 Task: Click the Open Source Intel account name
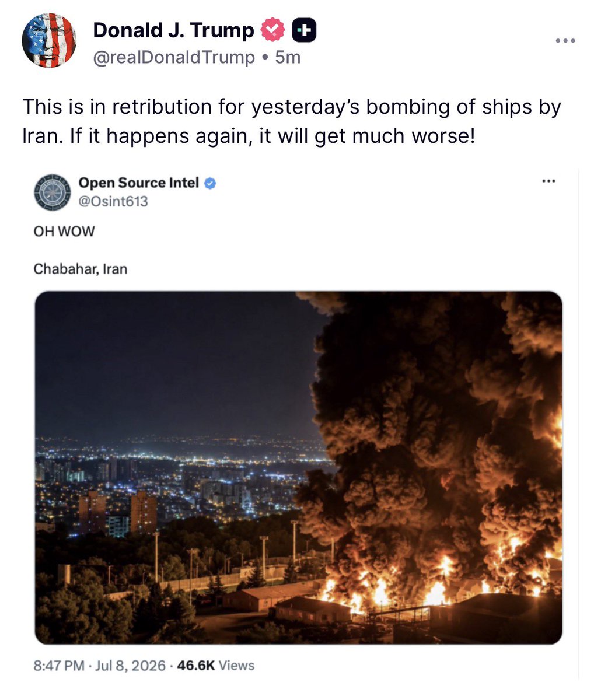(x=139, y=183)
